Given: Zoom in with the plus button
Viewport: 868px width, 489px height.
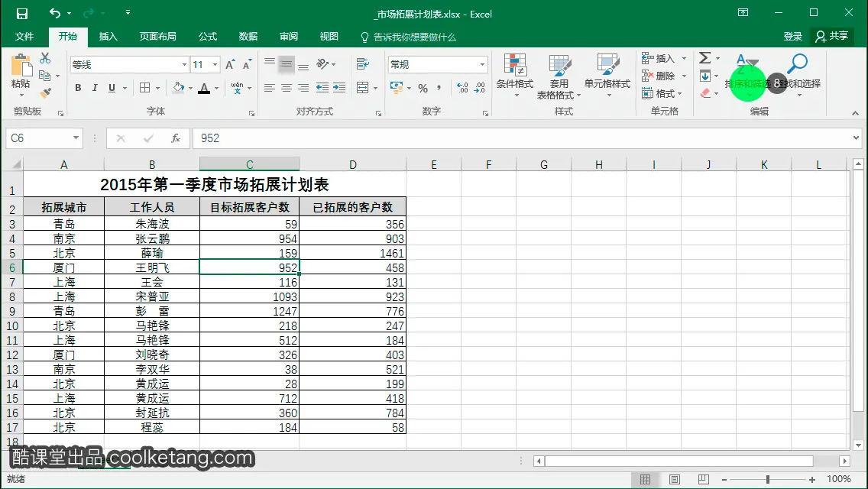Looking at the screenshot, I should pyautogui.click(x=812, y=480).
